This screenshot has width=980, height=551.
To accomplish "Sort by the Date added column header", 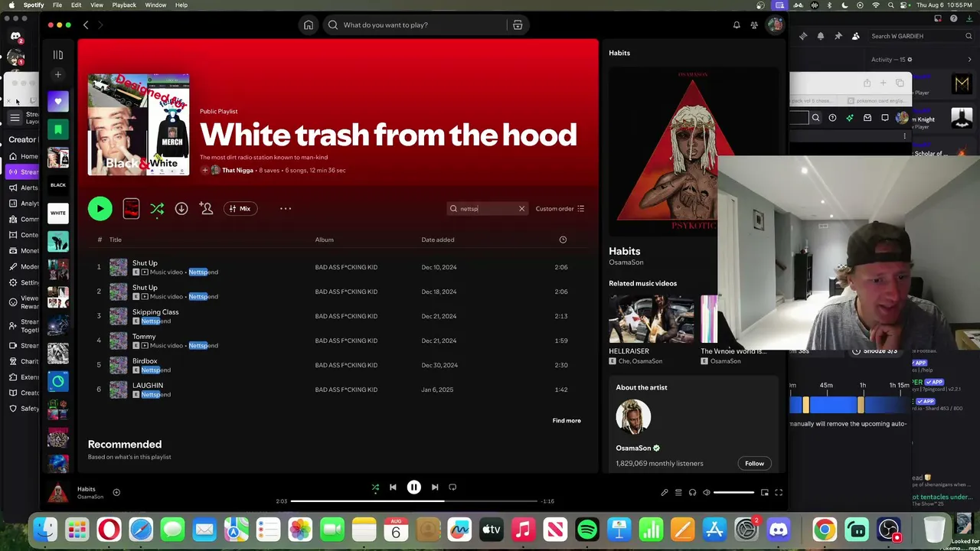I will [437, 240].
